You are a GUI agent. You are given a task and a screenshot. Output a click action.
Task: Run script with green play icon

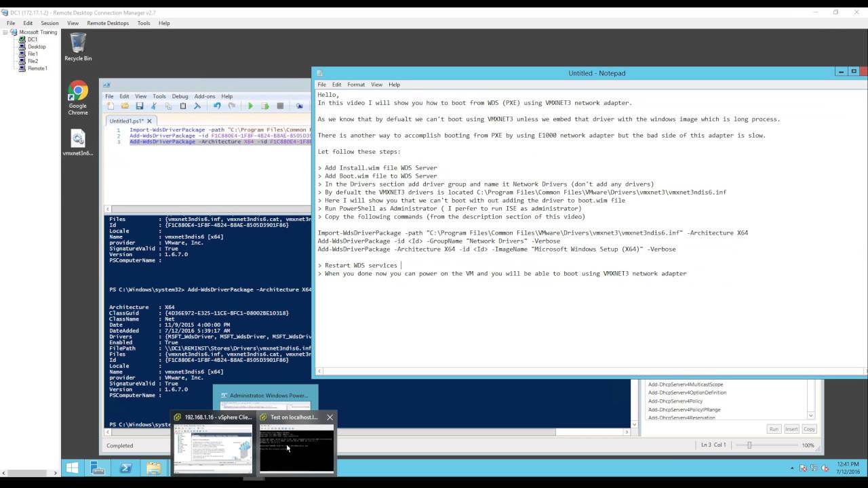[250, 106]
